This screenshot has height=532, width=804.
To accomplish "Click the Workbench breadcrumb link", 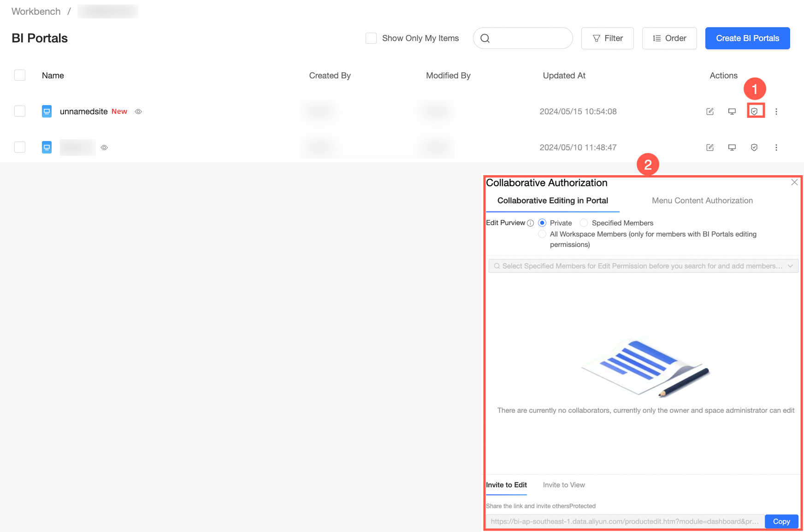I will (x=35, y=11).
